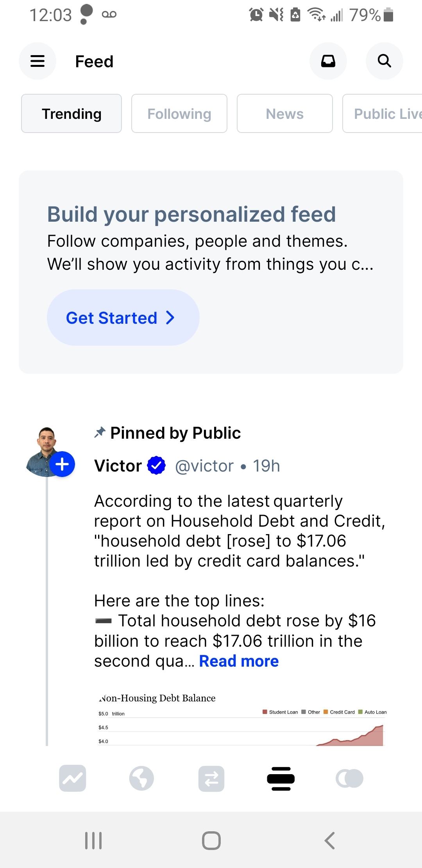Open the hamburger menu
The width and height of the screenshot is (422, 868).
coord(38,61)
